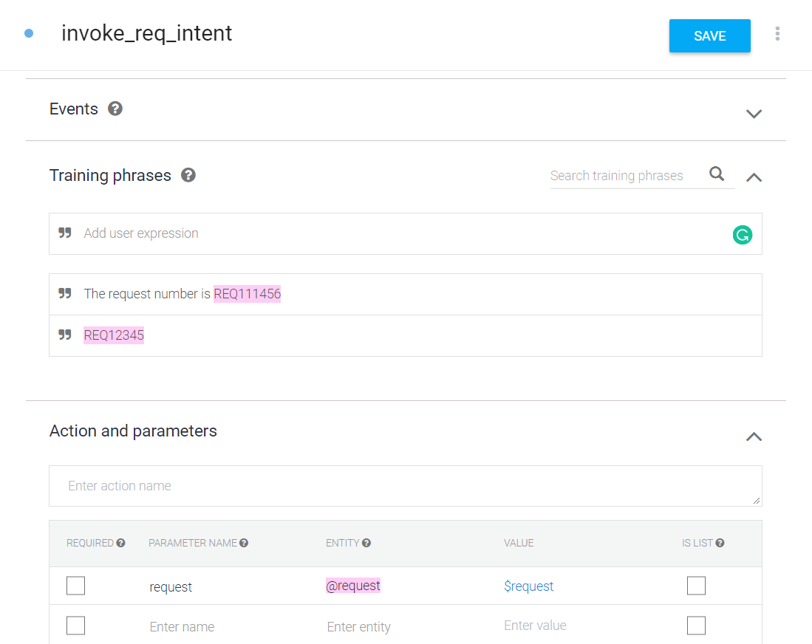The height and width of the screenshot is (644, 812).
Task: Expand the Events section
Action: click(x=753, y=114)
